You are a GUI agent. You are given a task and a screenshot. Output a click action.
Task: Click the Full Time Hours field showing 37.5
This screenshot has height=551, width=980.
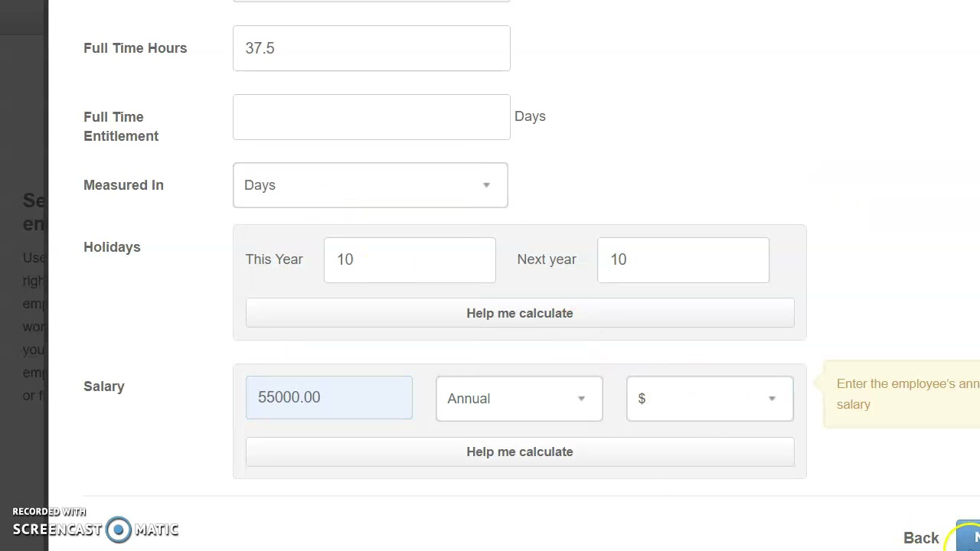click(371, 48)
